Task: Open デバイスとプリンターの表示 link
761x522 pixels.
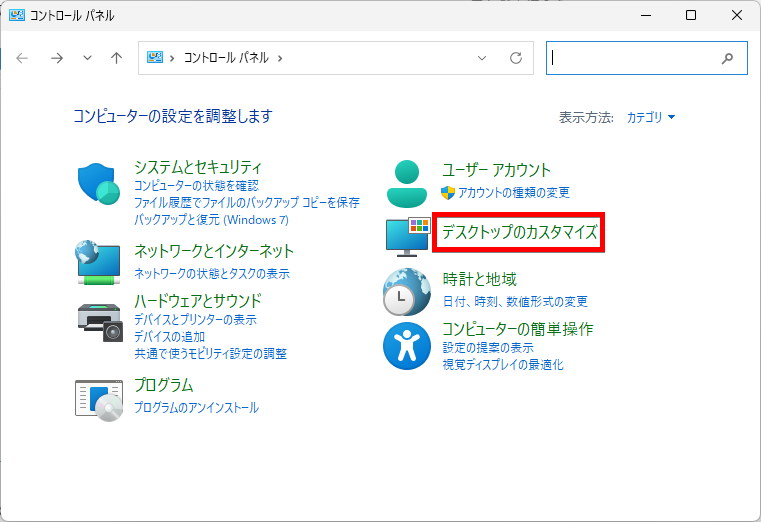Action: tap(196, 320)
